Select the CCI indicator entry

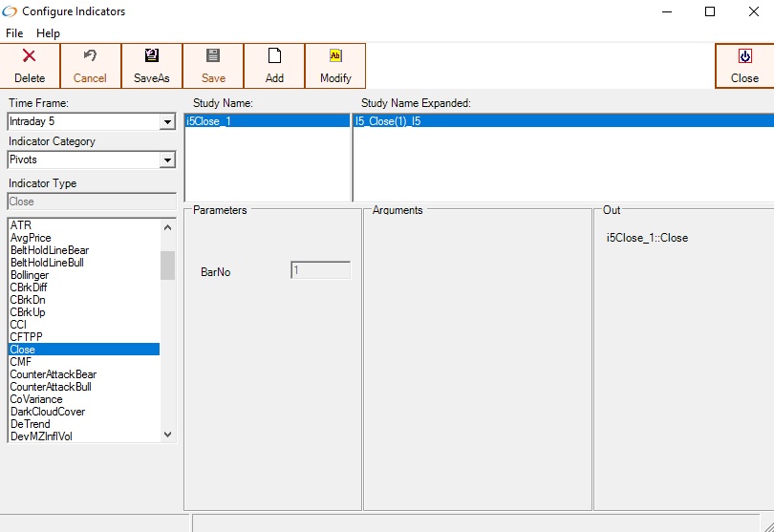point(19,325)
